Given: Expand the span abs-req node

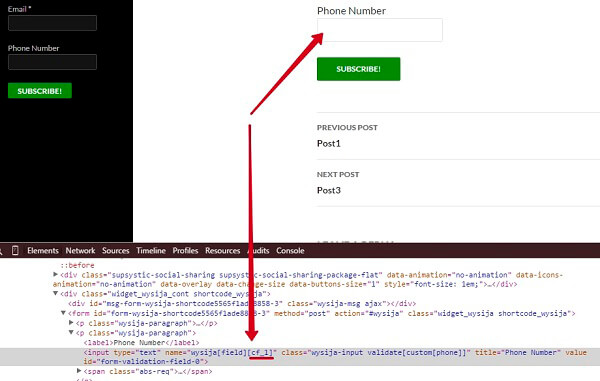Looking at the screenshot, I should click(x=79, y=371).
